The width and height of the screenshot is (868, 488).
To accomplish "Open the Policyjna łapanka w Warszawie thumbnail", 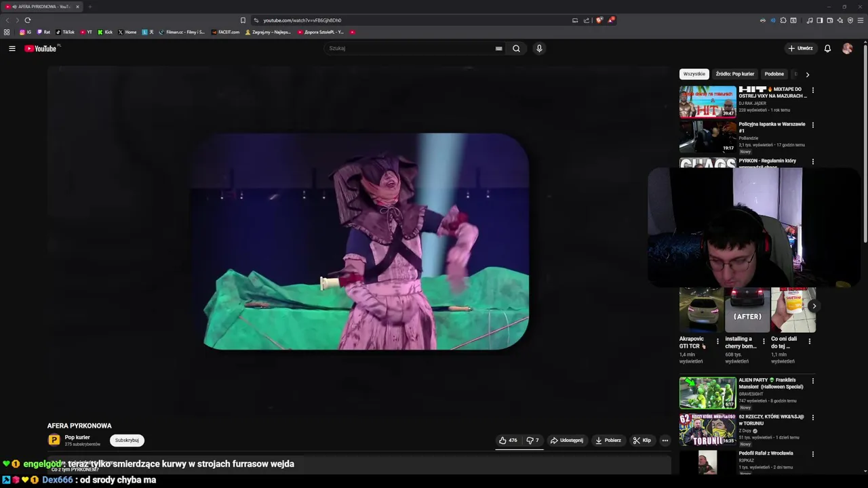I will tap(707, 137).
